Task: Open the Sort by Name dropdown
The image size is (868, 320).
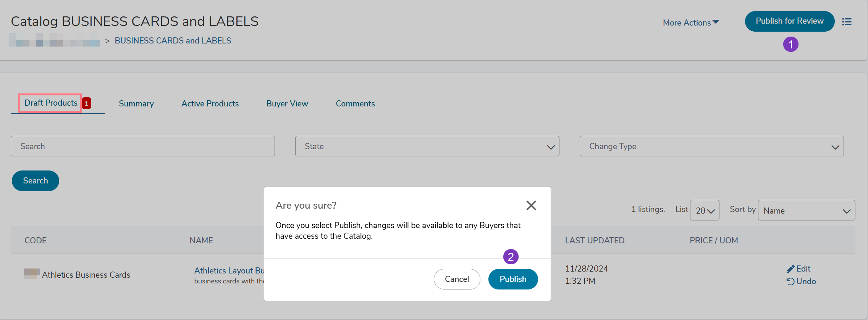Action: click(806, 211)
